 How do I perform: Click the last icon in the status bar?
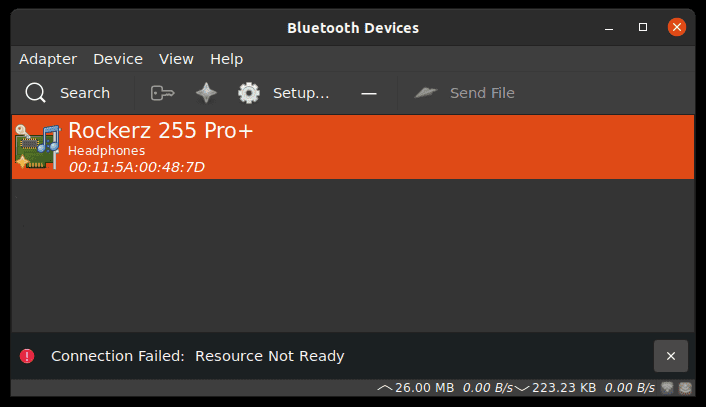pos(685,387)
